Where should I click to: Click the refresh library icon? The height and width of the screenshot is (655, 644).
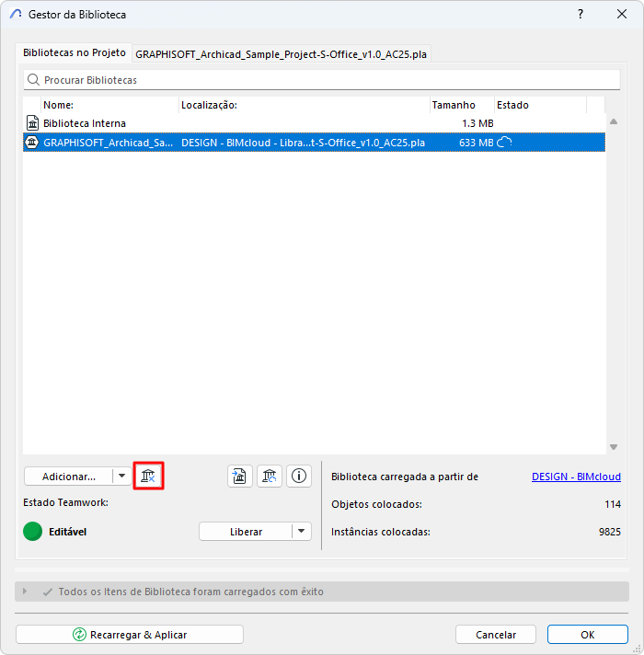tap(270, 476)
